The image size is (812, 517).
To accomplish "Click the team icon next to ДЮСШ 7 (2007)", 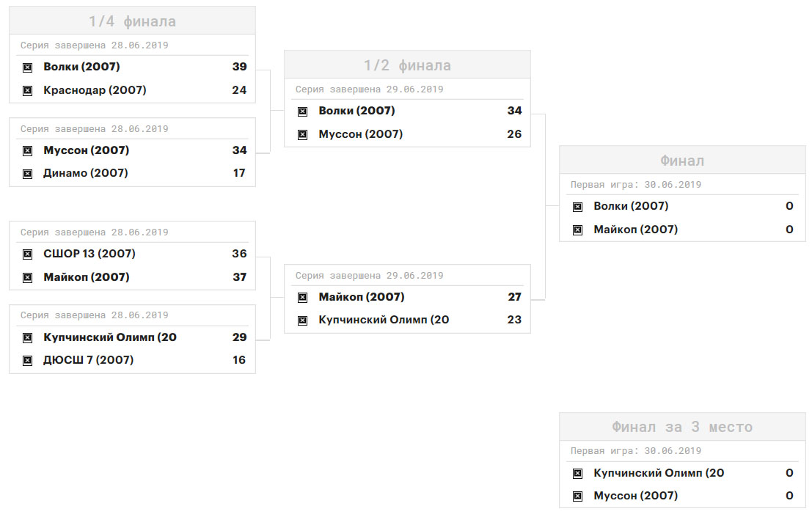I will coord(27,360).
